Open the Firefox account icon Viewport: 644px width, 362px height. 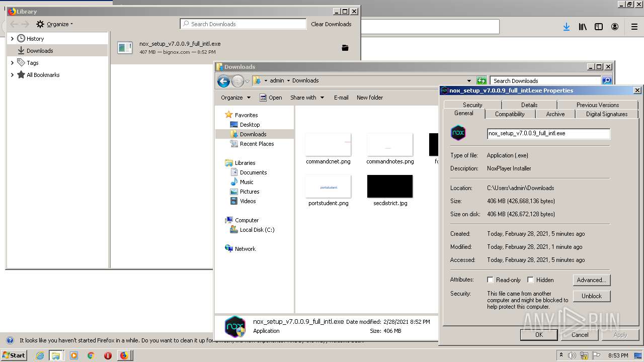click(x=615, y=27)
